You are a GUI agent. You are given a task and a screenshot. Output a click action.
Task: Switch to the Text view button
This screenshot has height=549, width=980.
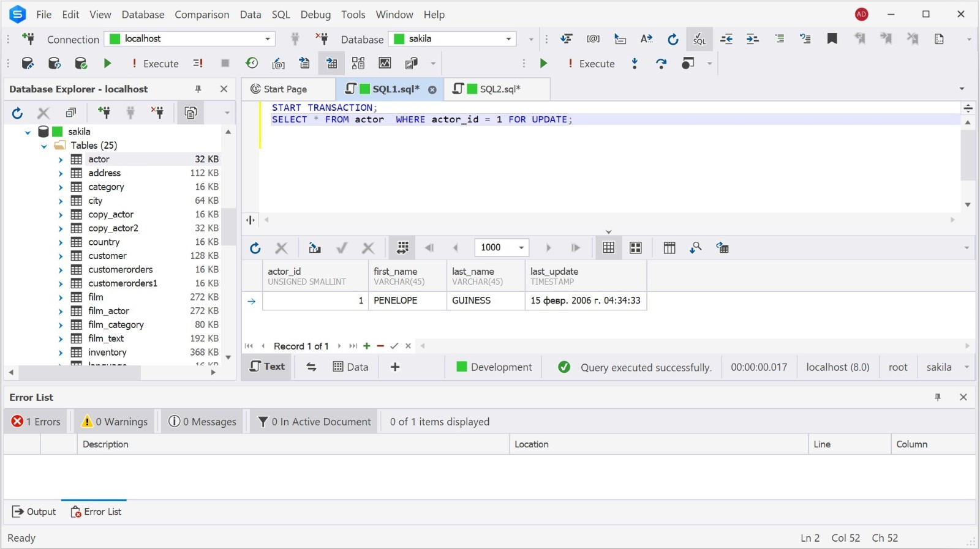pyautogui.click(x=267, y=367)
